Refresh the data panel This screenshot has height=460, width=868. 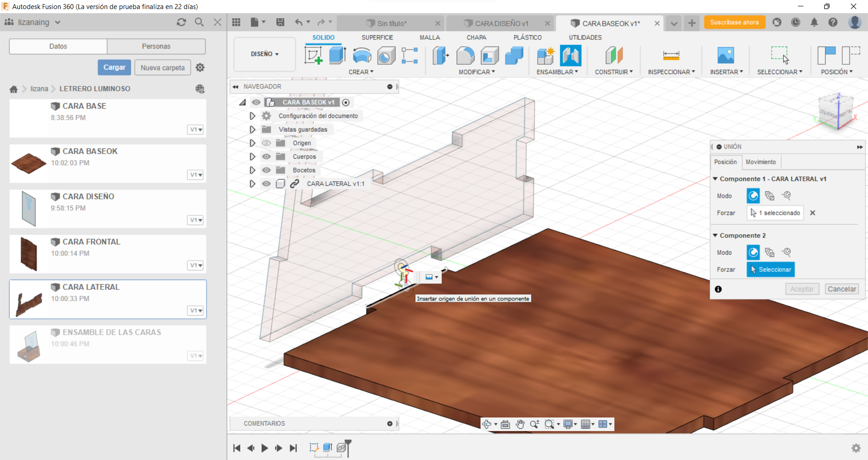[181, 22]
